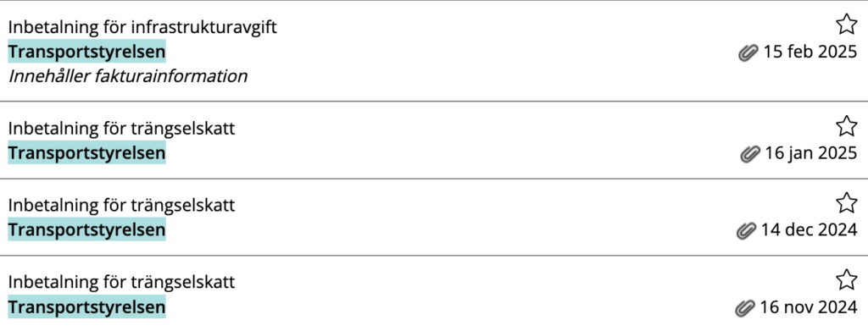Click the paperclip attachment icon for 15 feb 2025
This screenshot has height=331, width=868.
748,53
